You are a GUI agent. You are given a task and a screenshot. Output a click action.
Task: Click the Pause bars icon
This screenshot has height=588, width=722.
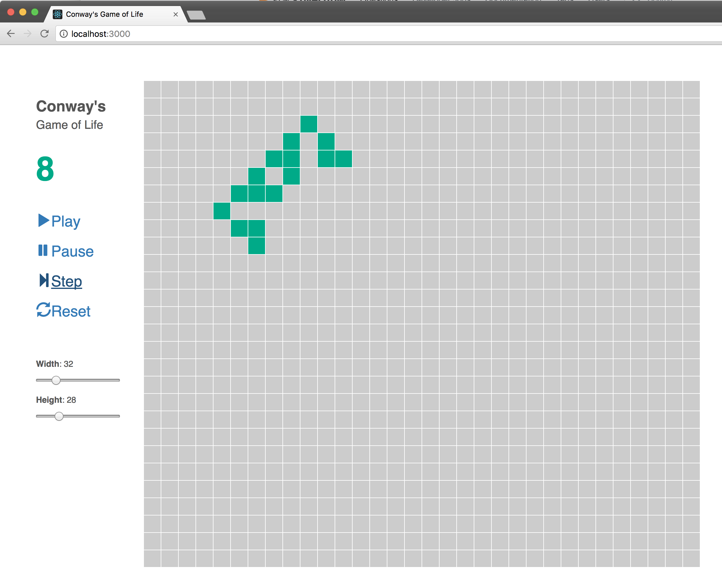43,251
